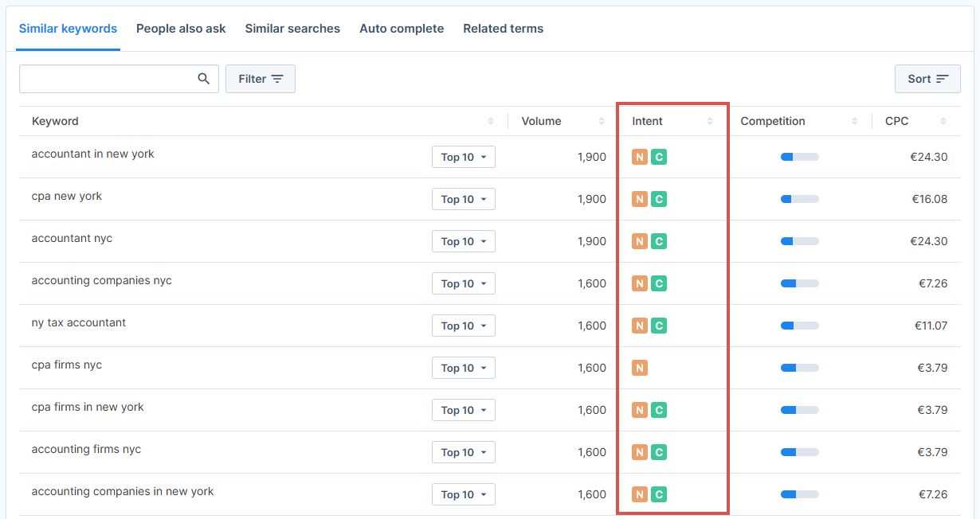The height and width of the screenshot is (519, 980).
Task: Click N intent badge for accounting firms nyc
Action: pos(640,452)
